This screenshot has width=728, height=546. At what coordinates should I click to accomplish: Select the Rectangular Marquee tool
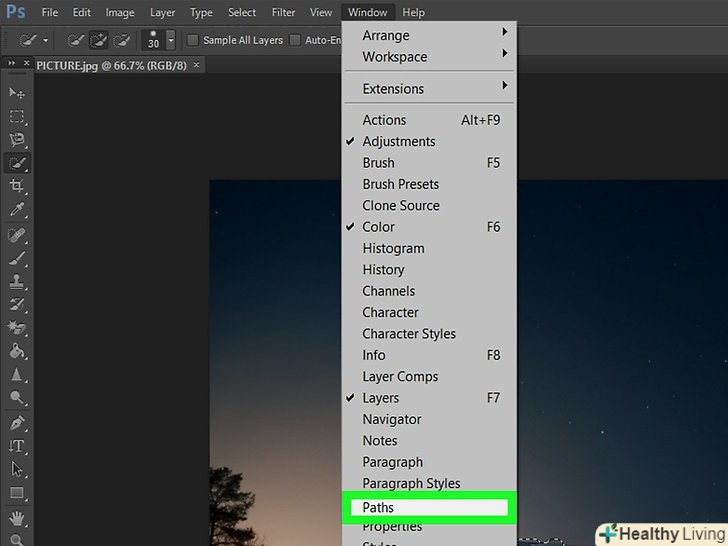click(x=17, y=116)
